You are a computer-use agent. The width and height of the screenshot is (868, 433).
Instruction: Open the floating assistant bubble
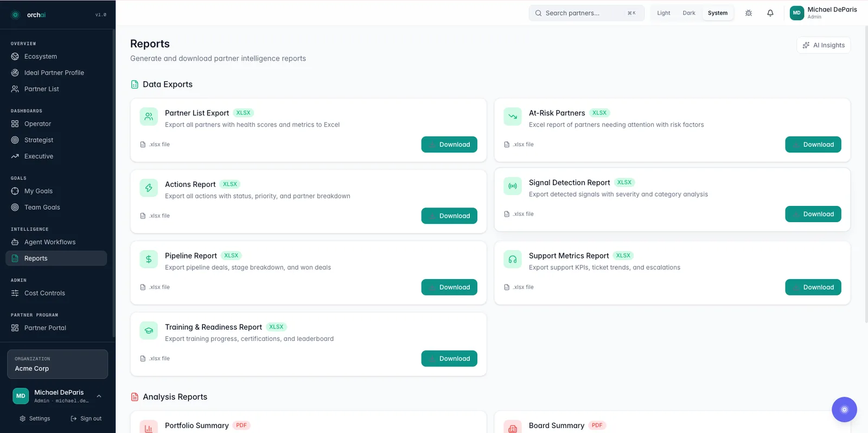844,410
